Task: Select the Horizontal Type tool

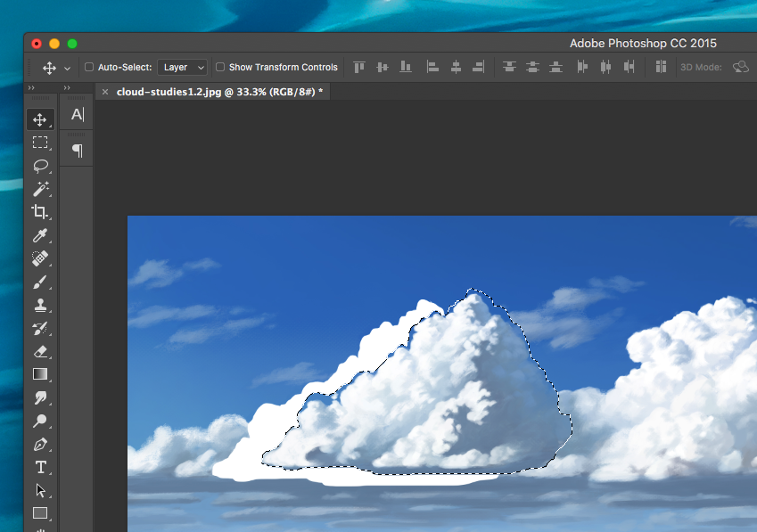Action: (40, 467)
